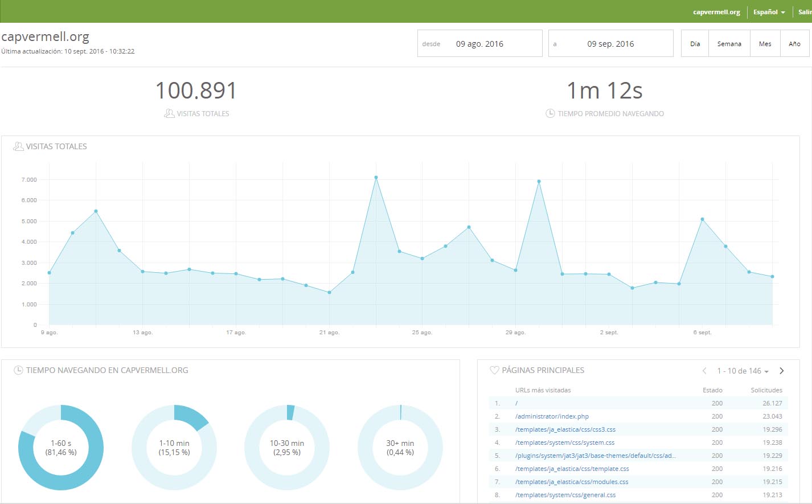
Task: Click the 23.043 requests value
Action: pos(773,416)
